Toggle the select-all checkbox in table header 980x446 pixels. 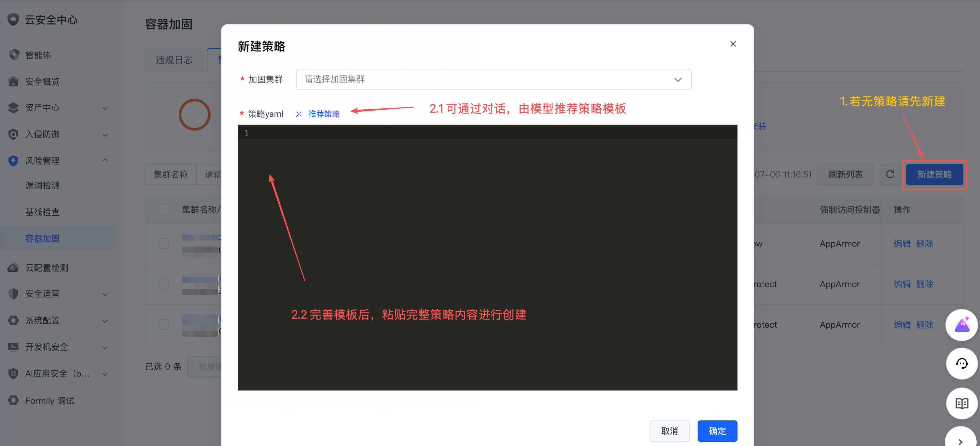point(163,209)
